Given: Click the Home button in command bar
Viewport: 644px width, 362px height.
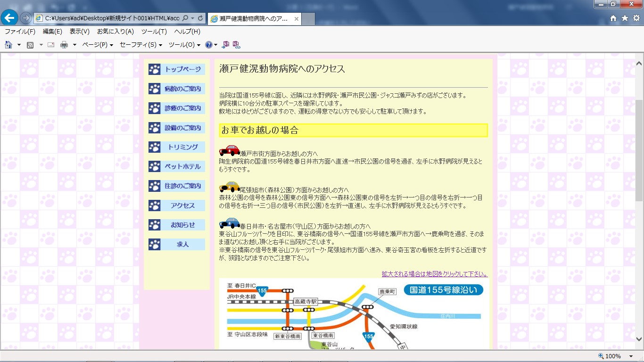Looking at the screenshot, I should (8, 45).
